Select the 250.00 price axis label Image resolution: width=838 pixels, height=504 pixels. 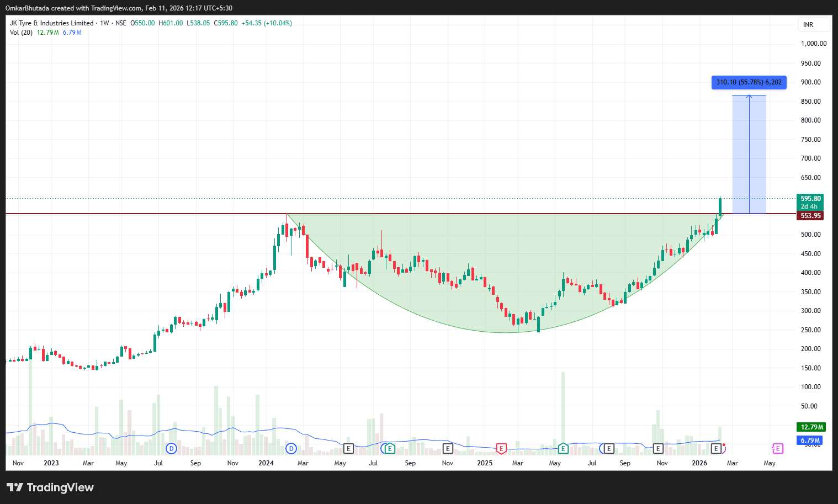pos(811,330)
